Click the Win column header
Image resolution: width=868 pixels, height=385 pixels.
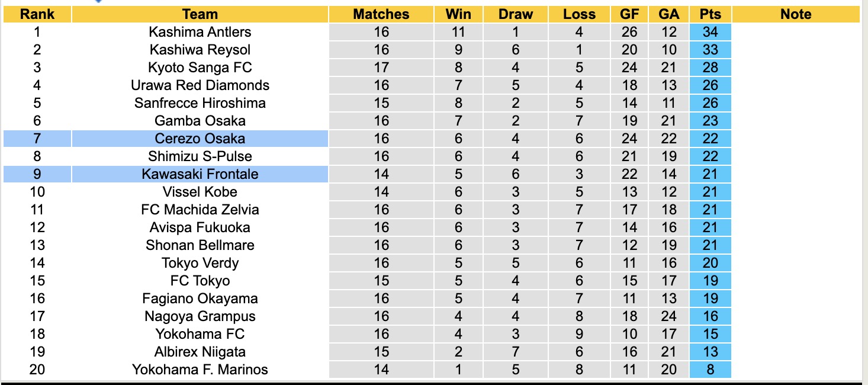(458, 14)
